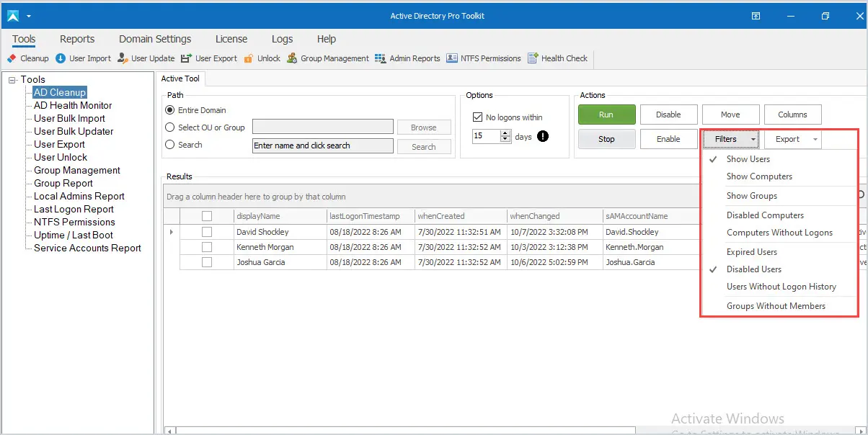Open the Columns button

pyautogui.click(x=792, y=115)
